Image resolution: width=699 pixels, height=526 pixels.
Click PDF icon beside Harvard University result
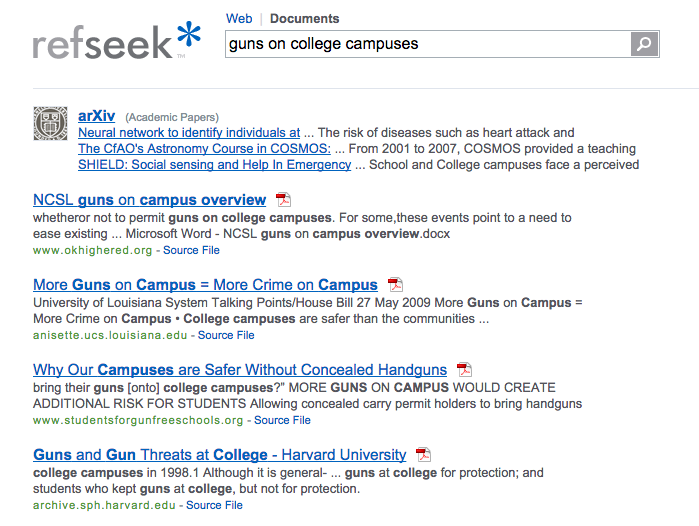423,455
